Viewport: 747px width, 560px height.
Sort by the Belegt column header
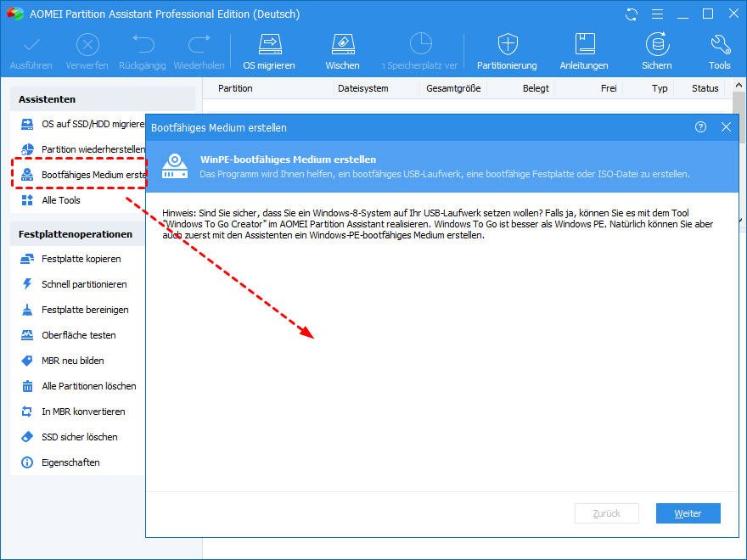536,88
